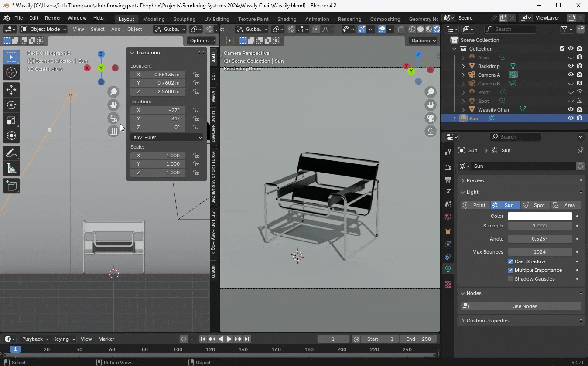
Task: Select the Cursor tool in toolbar
Action: click(11, 72)
